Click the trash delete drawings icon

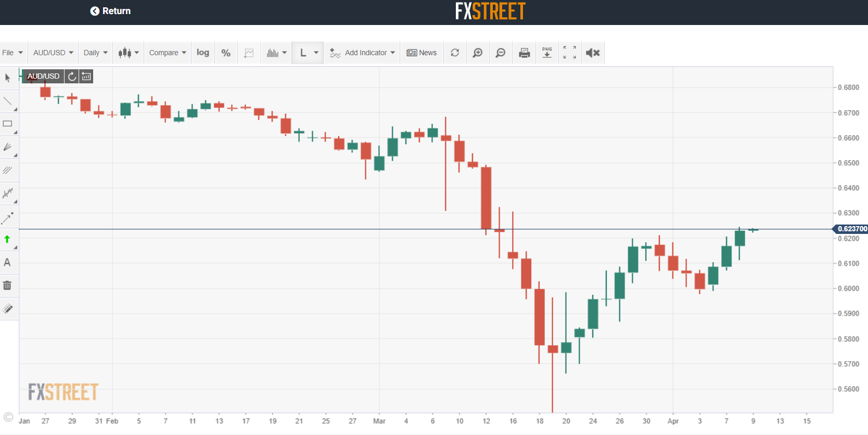click(x=7, y=285)
